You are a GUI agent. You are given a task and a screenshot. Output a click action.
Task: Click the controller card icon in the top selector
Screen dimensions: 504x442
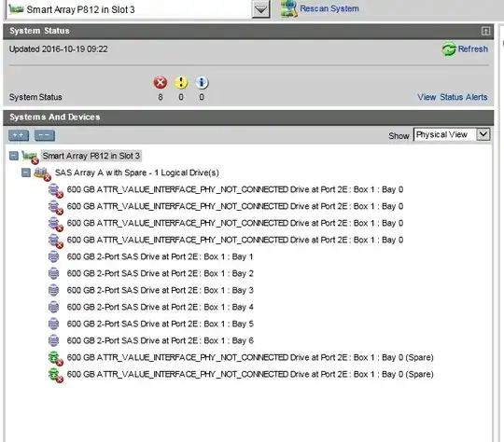(x=16, y=9)
